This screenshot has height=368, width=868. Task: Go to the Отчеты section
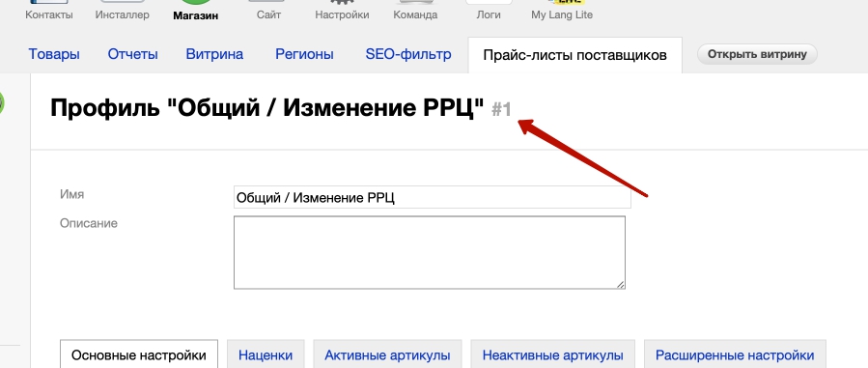(x=133, y=54)
